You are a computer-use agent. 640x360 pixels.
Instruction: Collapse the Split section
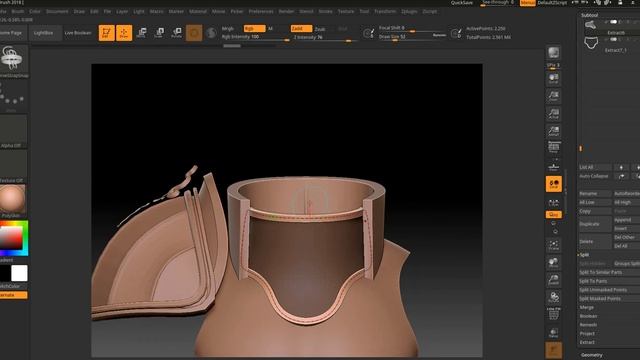[584, 255]
